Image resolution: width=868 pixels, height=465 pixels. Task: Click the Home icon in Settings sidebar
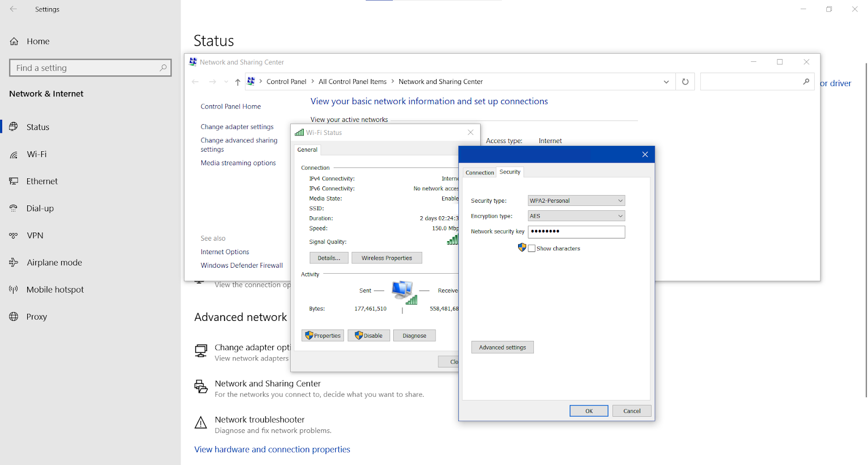coord(14,41)
